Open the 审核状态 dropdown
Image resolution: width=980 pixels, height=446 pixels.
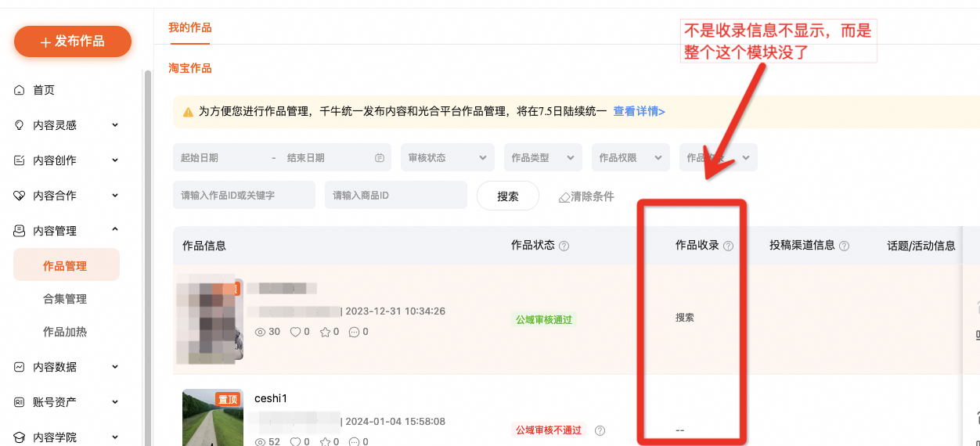[448, 157]
